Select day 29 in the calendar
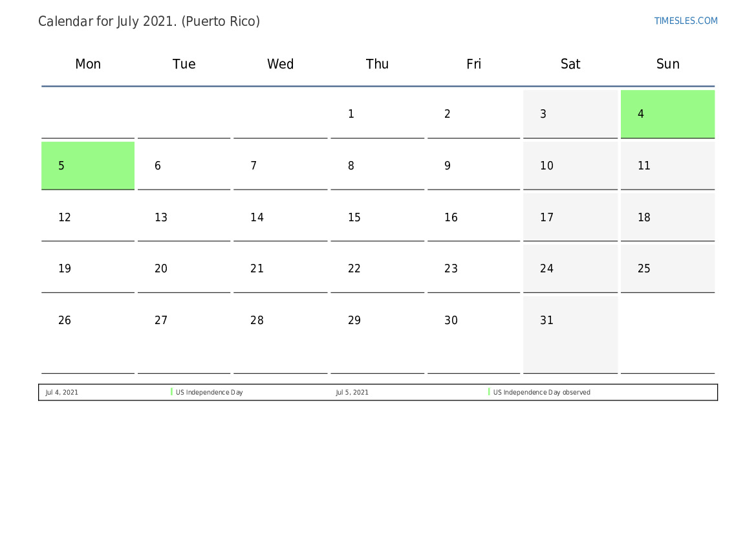Viewport: 756px width, 535px height. coord(377,335)
